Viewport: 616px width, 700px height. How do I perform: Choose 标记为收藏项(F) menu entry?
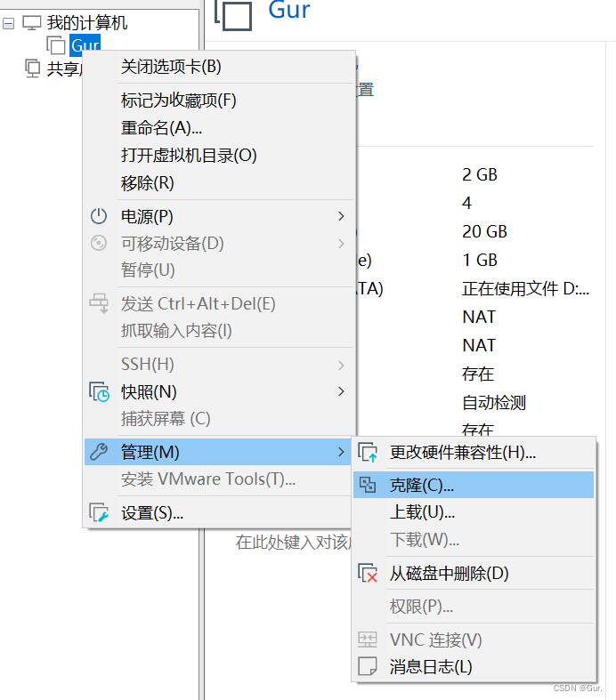[218, 100]
